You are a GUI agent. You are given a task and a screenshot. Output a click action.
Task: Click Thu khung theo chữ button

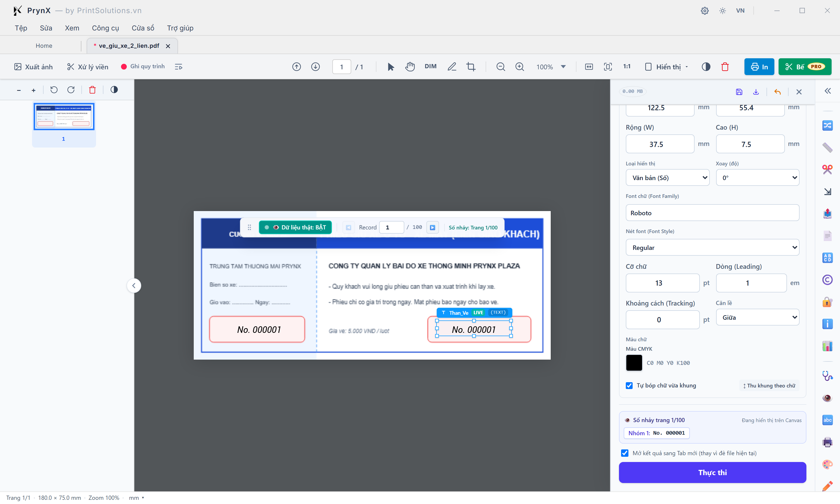769,385
